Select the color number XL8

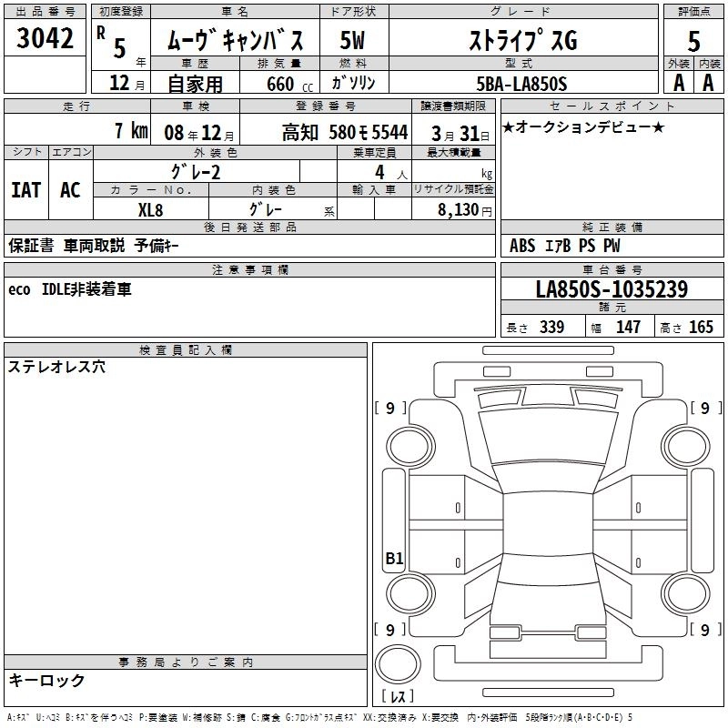tap(151, 208)
